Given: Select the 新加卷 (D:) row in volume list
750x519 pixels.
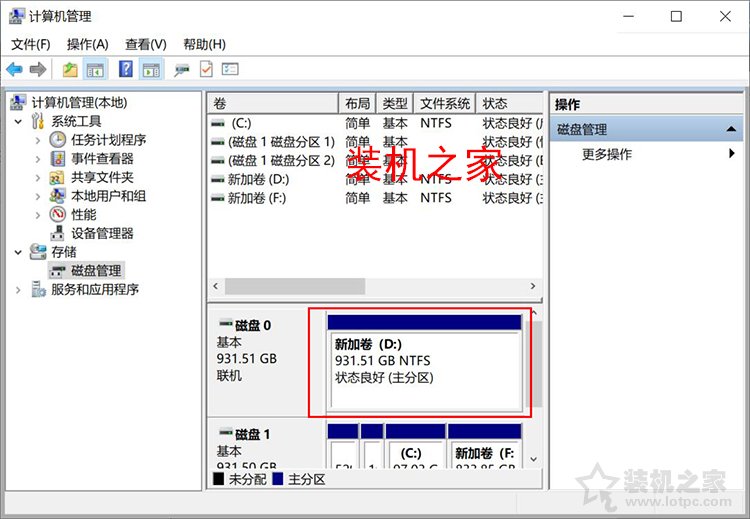Looking at the screenshot, I should point(375,179).
